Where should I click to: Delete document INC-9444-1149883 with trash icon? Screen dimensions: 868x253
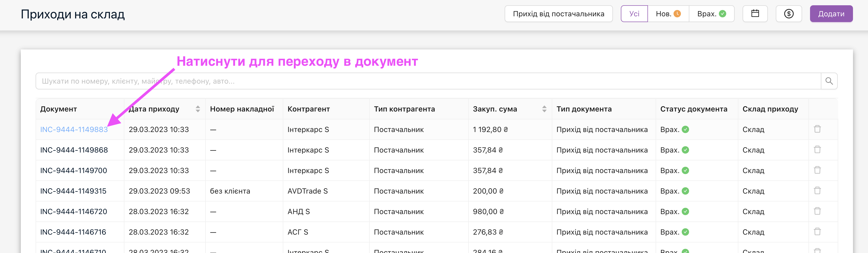[817, 129]
